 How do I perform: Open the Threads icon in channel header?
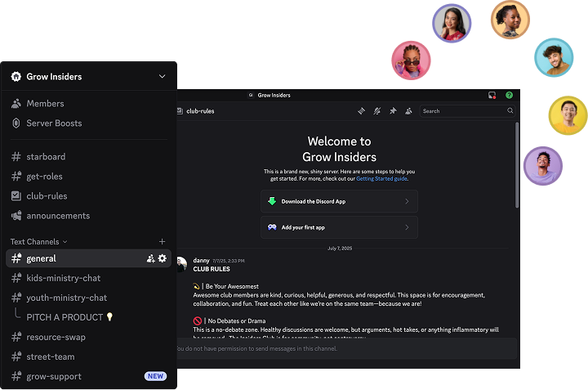pyautogui.click(x=362, y=111)
